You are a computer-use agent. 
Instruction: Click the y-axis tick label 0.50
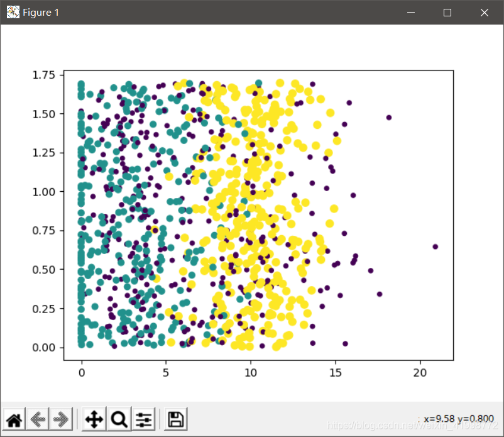44,270
